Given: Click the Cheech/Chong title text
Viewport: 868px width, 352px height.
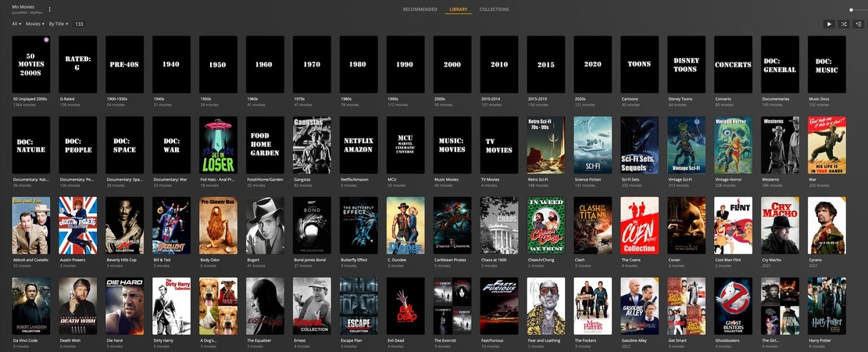Looking at the screenshot, I should (x=541, y=260).
